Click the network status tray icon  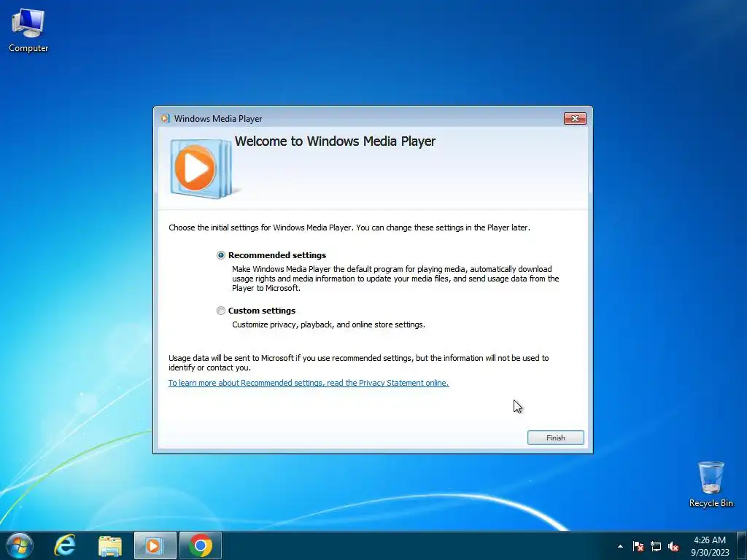tap(656, 546)
